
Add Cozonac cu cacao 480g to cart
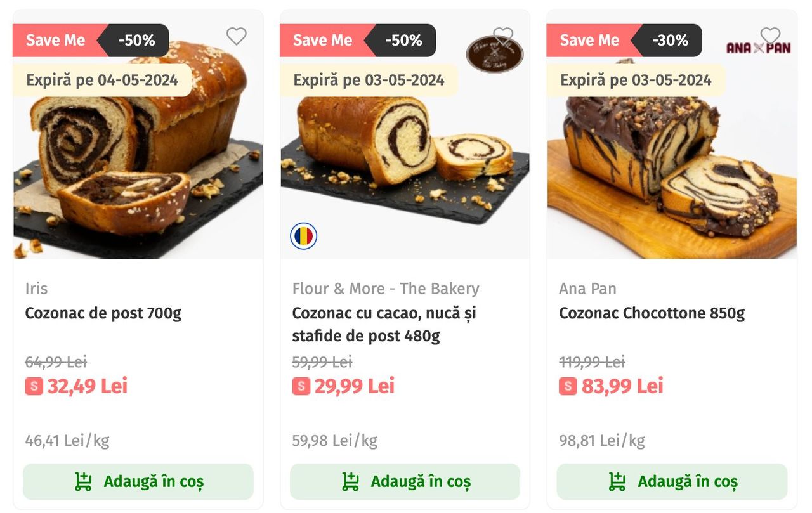[405, 482]
